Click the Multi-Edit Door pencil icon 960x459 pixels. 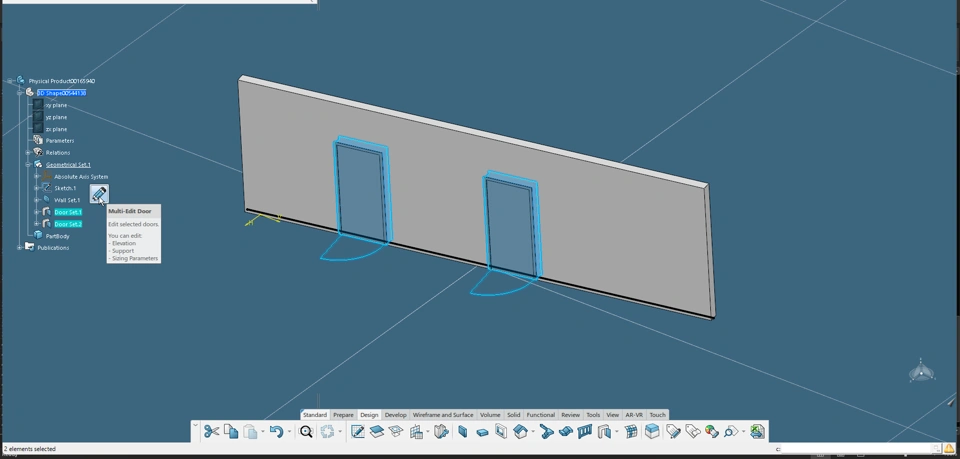[x=99, y=195]
